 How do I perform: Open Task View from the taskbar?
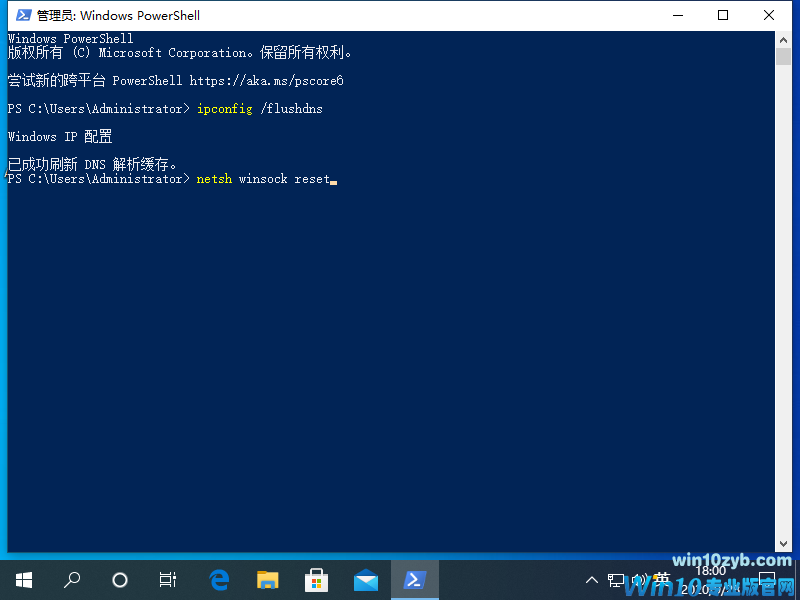(168, 580)
